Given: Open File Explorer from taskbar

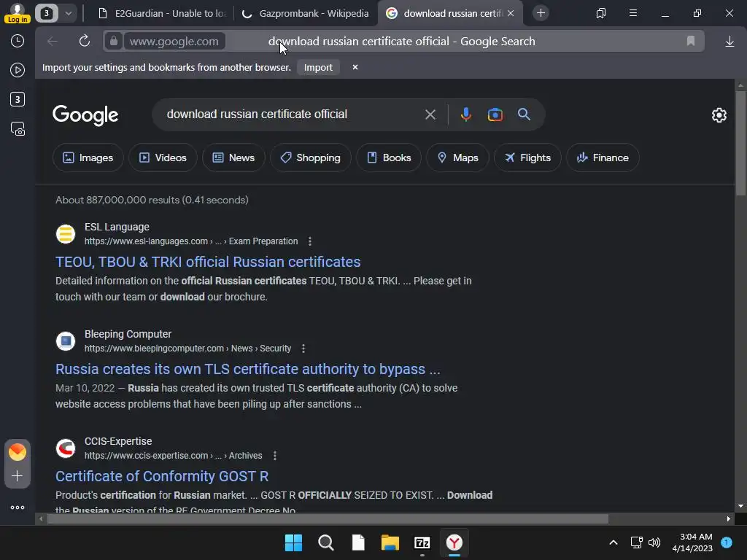Looking at the screenshot, I should point(390,542).
